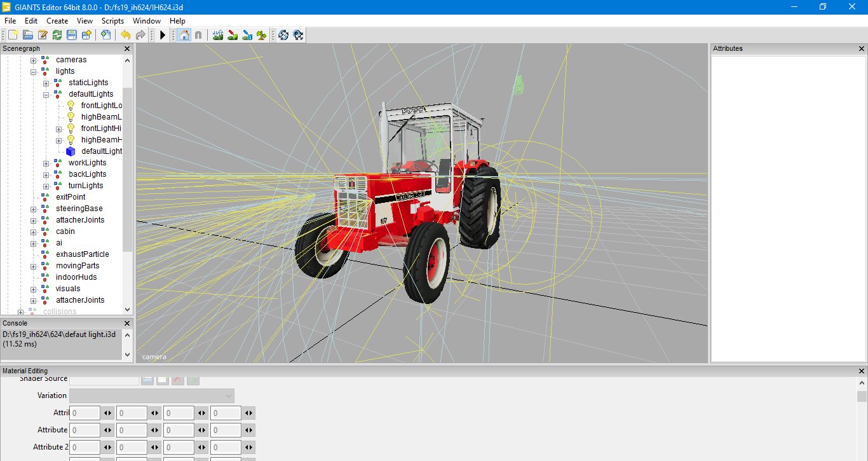The width and height of the screenshot is (868, 461).
Task: Collapse the lights node
Action: 33,71
